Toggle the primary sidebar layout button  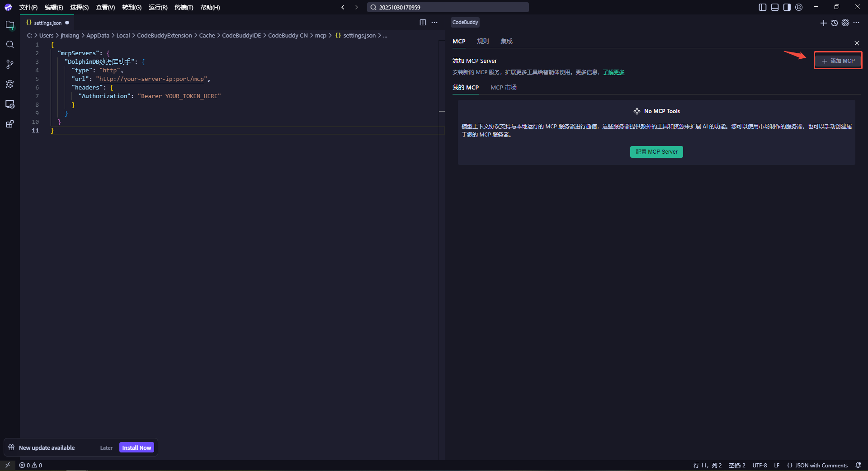pos(763,7)
